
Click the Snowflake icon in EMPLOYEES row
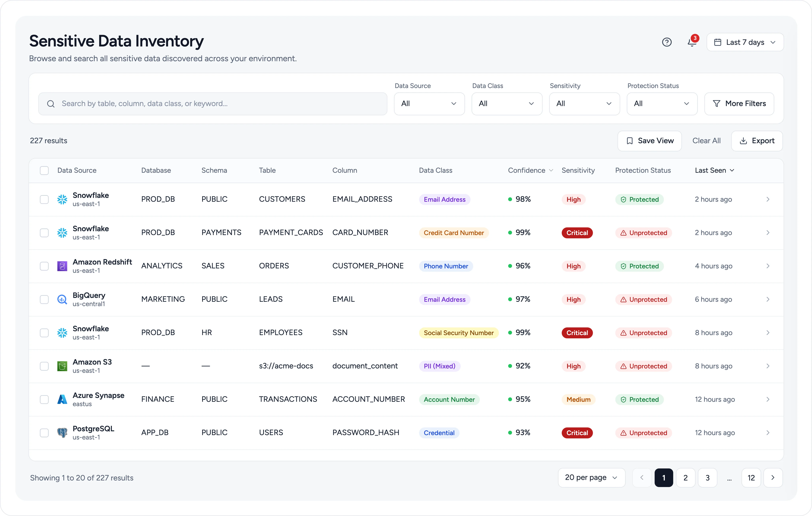[62, 333]
